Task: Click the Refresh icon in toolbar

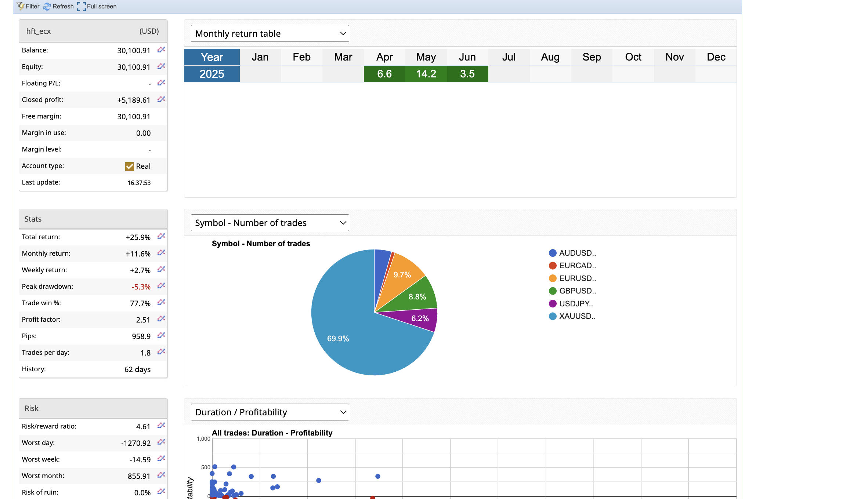Action: pos(47,6)
